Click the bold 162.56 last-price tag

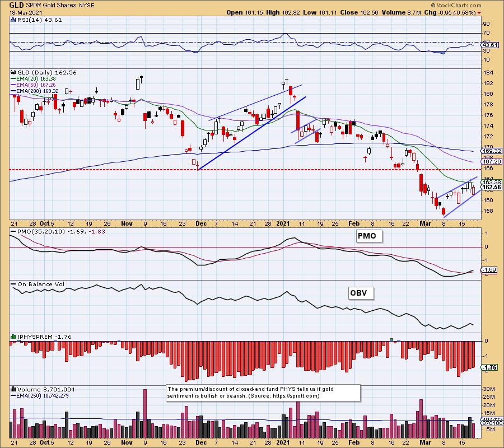(491, 188)
